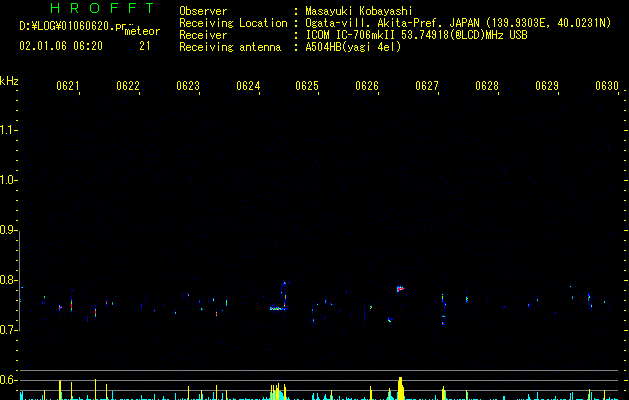Click the Receiver label
629x400 pixels.
203,35
